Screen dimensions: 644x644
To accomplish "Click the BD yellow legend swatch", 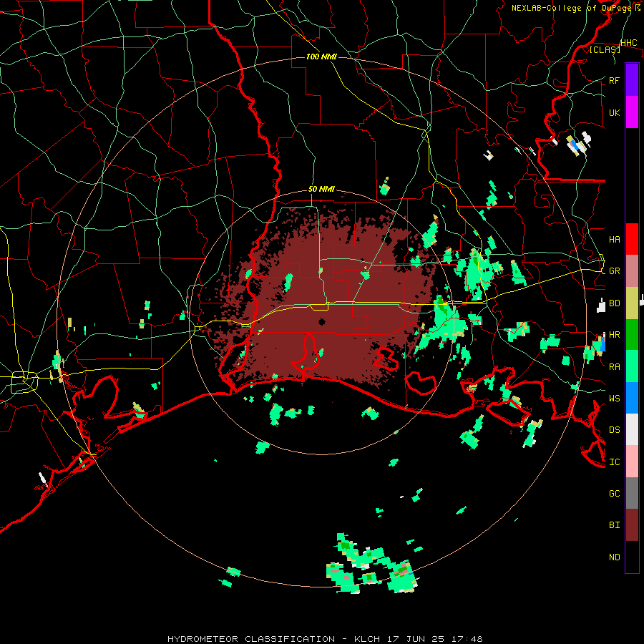I will [x=632, y=303].
